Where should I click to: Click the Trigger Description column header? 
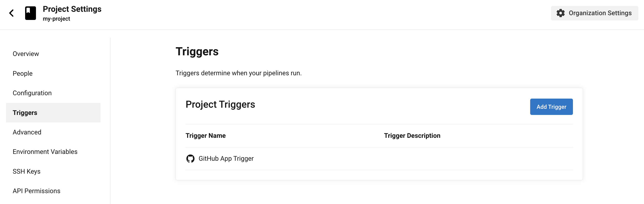tap(412, 136)
